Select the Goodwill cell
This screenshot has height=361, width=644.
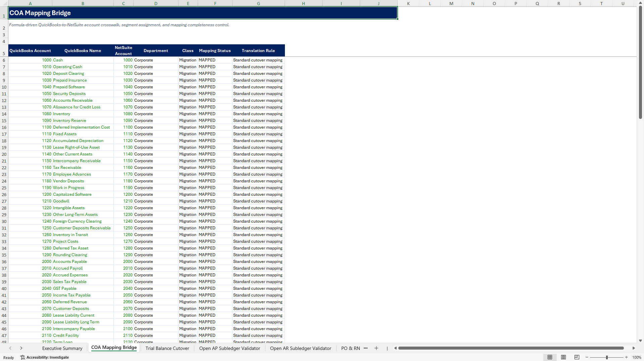(83, 201)
